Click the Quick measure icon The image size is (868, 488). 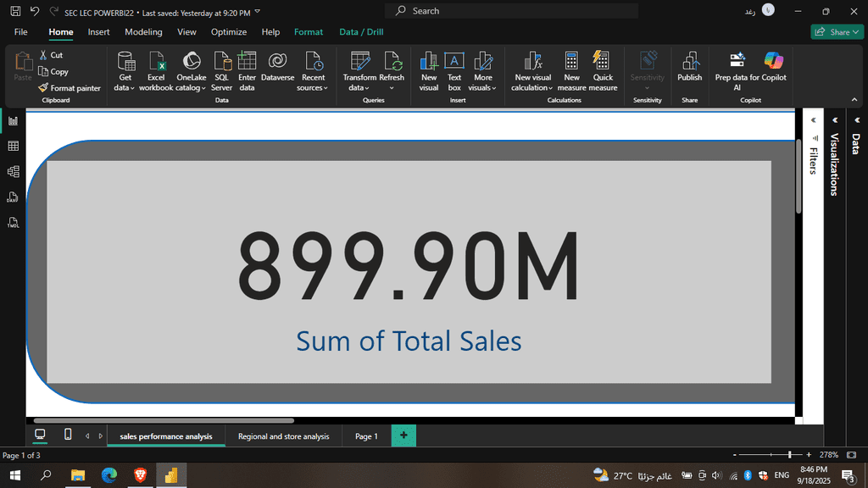[603, 62]
